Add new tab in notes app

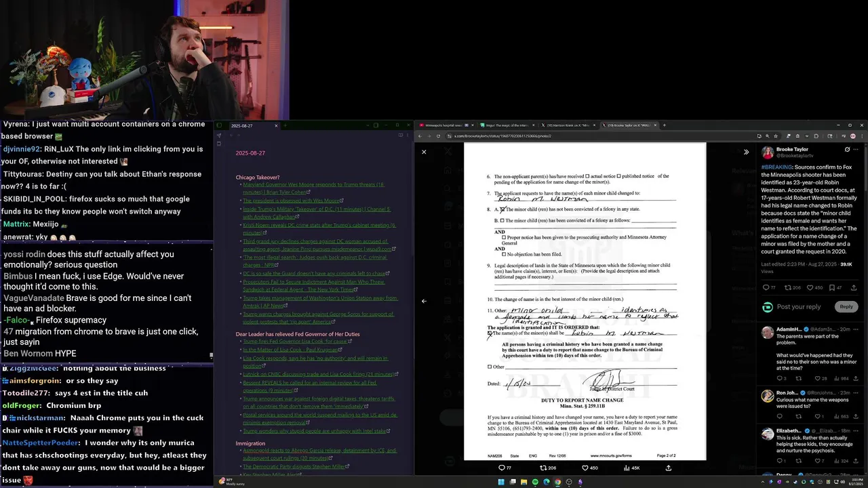285,125
